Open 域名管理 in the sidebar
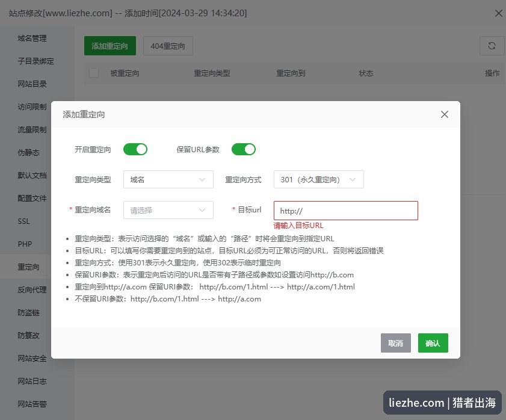This screenshot has height=420, width=506. 32,39
